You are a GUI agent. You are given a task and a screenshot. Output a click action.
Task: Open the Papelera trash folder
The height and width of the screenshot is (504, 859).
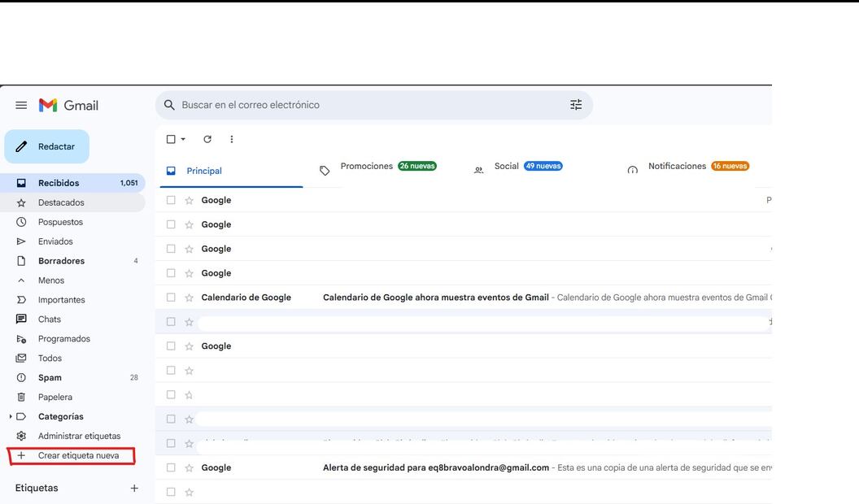(55, 398)
